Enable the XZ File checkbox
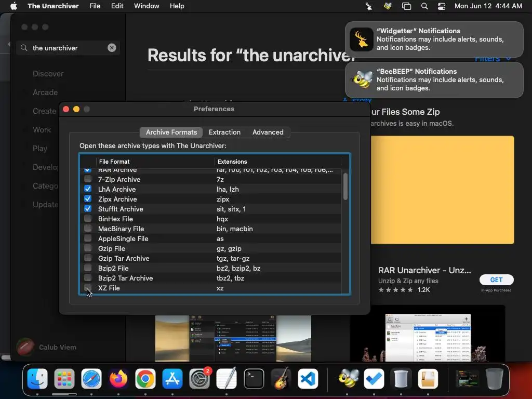Viewport: 532px width, 399px height. coord(88,287)
